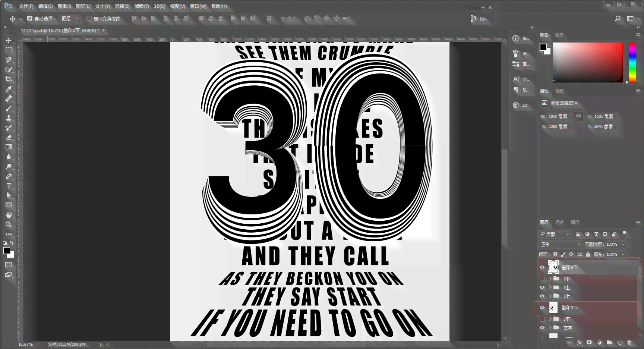Open the 图像(I) menu
The width and height of the screenshot is (644, 349).
tap(64, 6)
